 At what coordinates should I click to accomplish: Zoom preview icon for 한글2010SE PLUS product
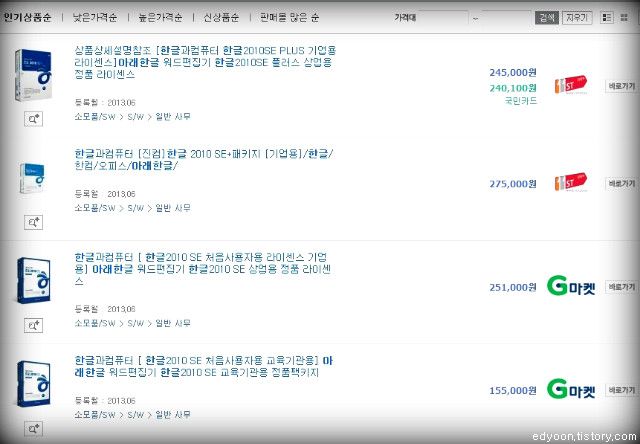(x=33, y=119)
